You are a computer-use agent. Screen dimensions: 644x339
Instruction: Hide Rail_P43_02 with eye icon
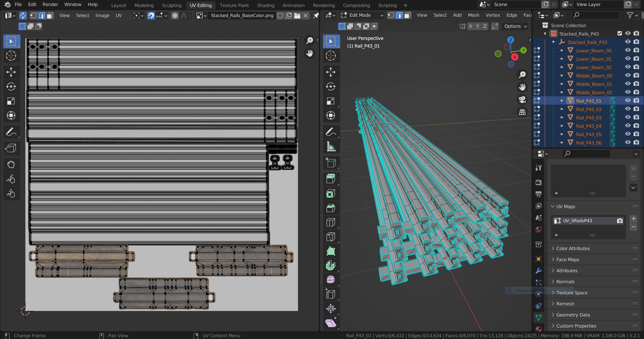628,109
